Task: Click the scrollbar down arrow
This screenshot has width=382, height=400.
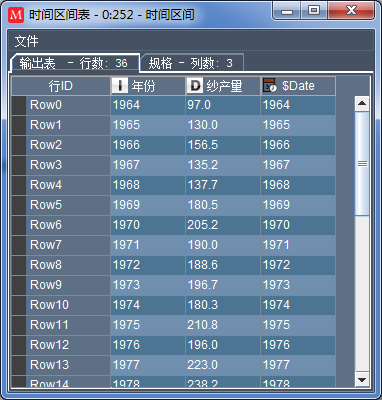Action: (362, 379)
